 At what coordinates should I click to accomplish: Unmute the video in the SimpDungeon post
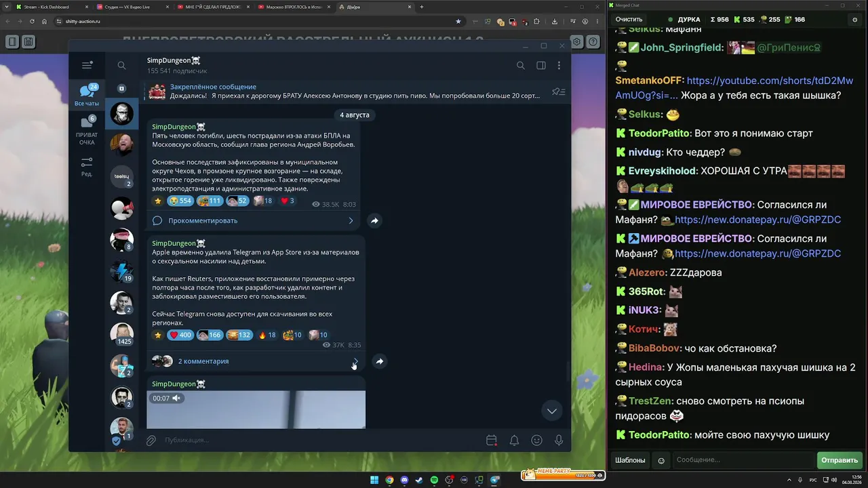click(x=176, y=399)
